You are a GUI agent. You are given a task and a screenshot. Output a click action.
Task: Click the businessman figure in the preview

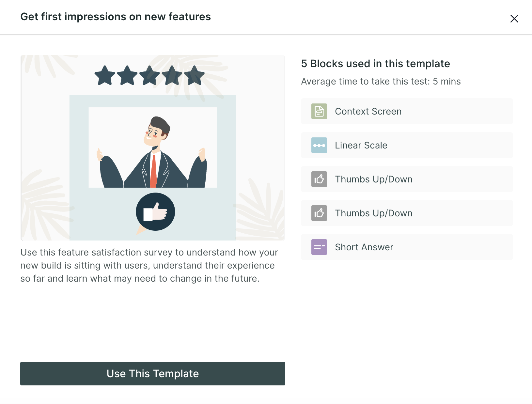click(x=153, y=152)
